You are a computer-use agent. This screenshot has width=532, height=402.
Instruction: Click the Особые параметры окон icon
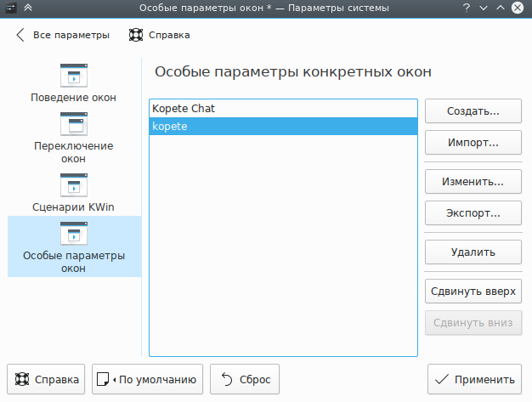pyautogui.click(x=73, y=234)
